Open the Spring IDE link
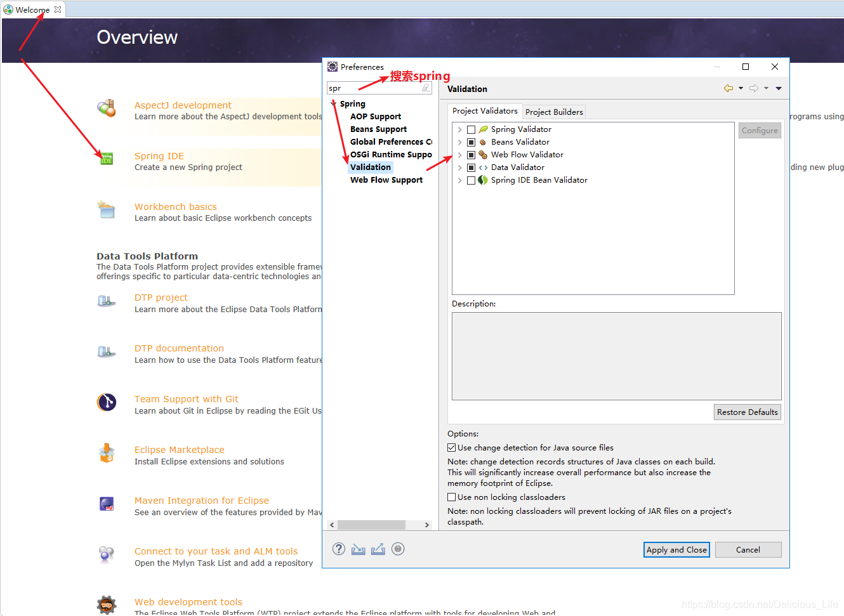The height and width of the screenshot is (616, 844). click(x=159, y=156)
